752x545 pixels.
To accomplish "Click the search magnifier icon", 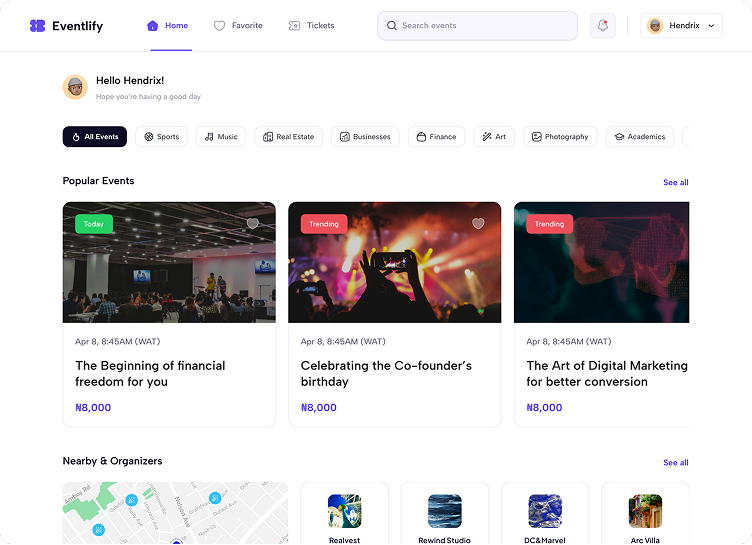I will tap(392, 26).
